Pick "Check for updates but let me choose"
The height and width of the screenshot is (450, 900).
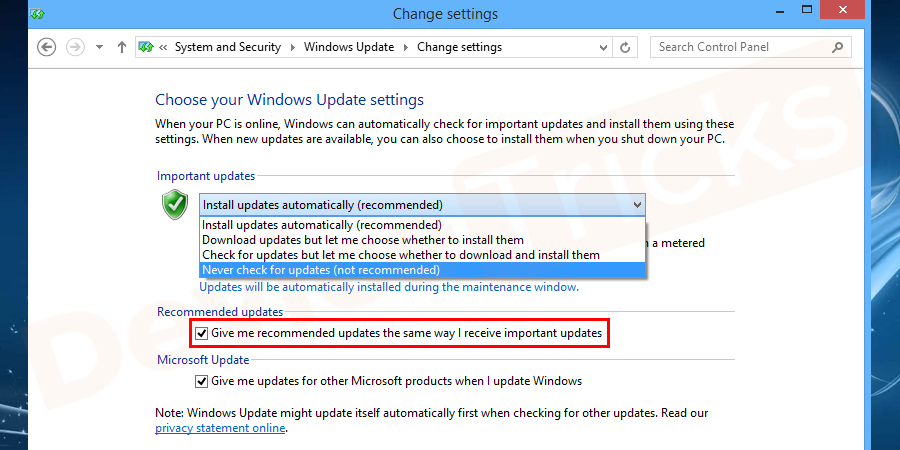(401, 255)
